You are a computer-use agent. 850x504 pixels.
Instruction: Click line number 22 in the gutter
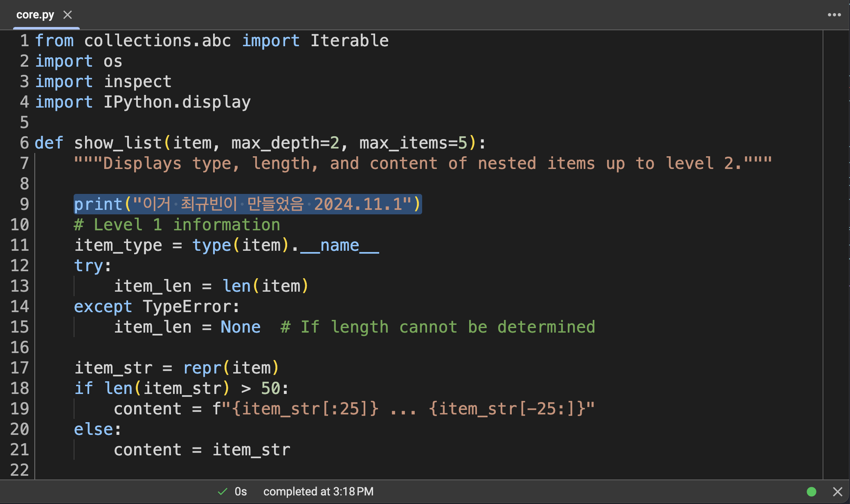(x=20, y=470)
